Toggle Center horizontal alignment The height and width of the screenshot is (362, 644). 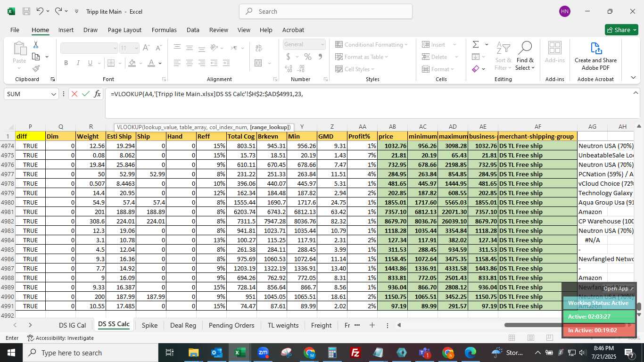pos(189,63)
